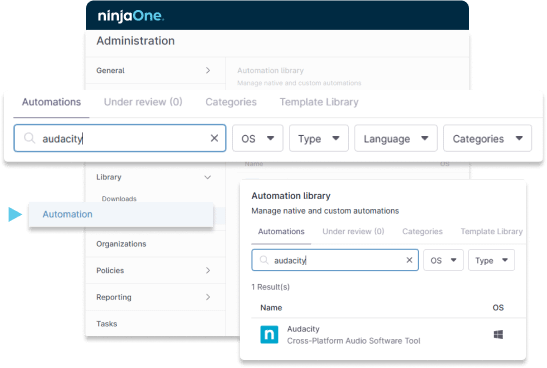Select the large Automations tab
Viewport: 547px width, 368px height.
[x=51, y=102]
